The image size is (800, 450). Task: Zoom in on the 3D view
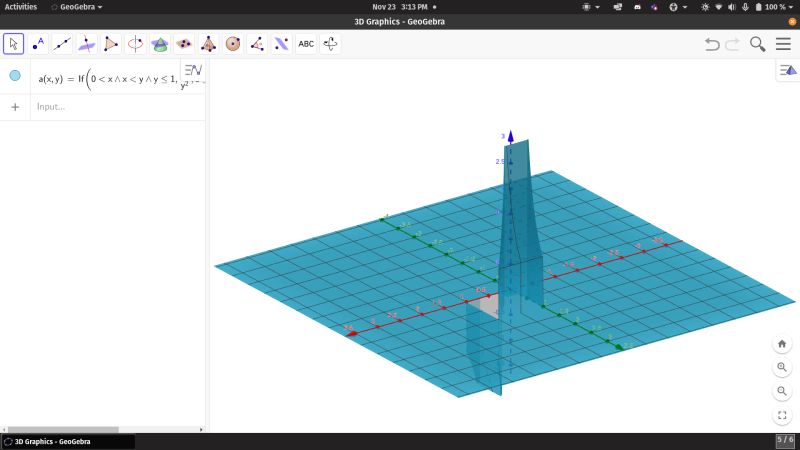[x=782, y=367]
